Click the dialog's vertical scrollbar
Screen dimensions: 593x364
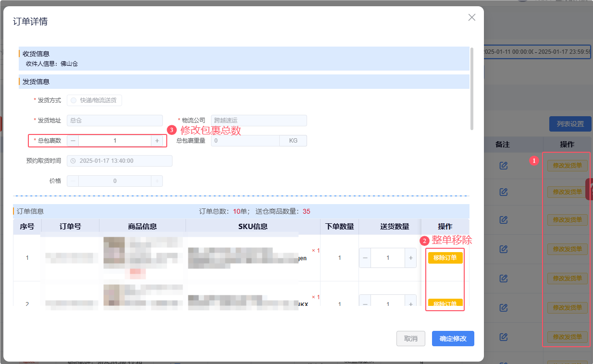472,89
